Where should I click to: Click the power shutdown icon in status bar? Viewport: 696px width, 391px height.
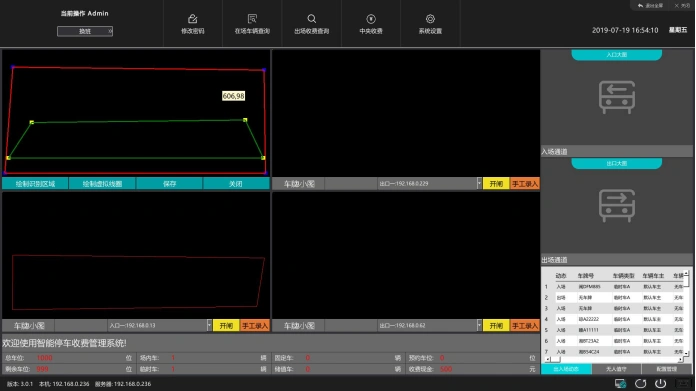click(x=660, y=383)
